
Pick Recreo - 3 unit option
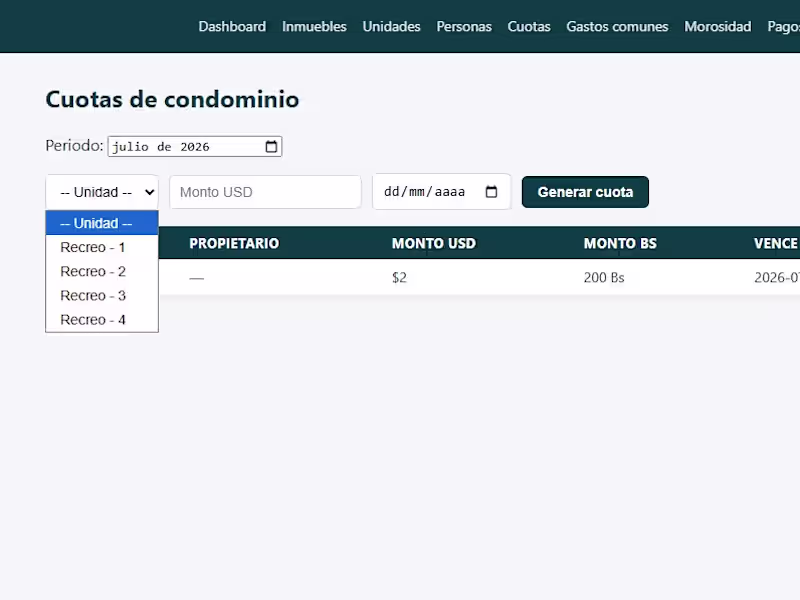coord(102,295)
